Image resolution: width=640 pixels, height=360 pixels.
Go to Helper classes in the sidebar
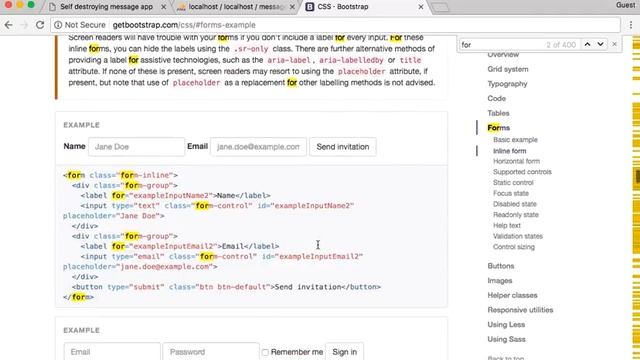(512, 295)
